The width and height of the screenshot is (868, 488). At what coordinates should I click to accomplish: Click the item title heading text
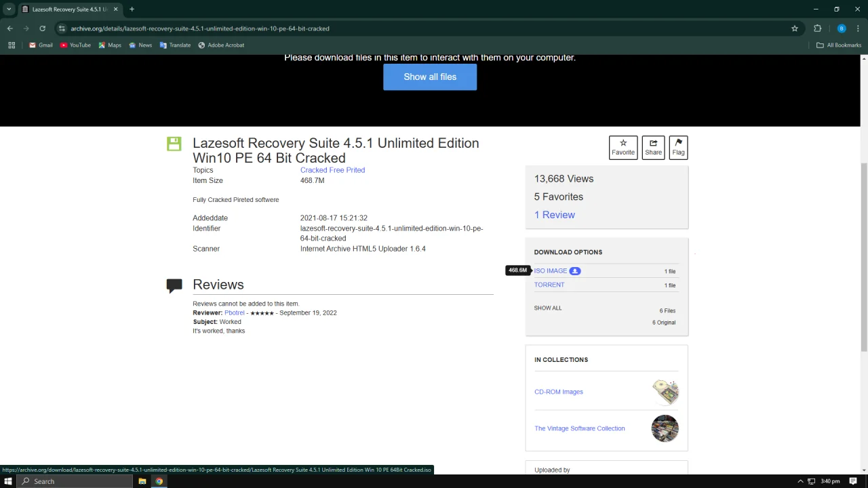[337, 150]
